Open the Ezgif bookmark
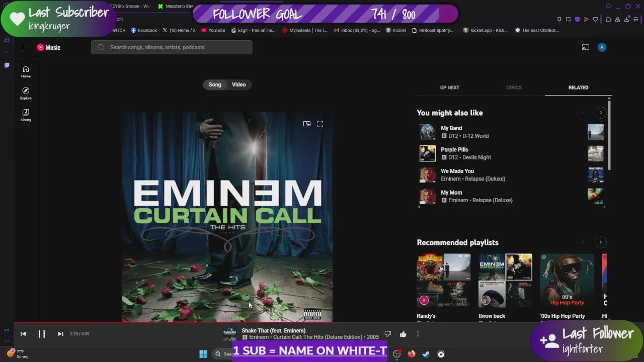644x362 pixels. [254, 30]
